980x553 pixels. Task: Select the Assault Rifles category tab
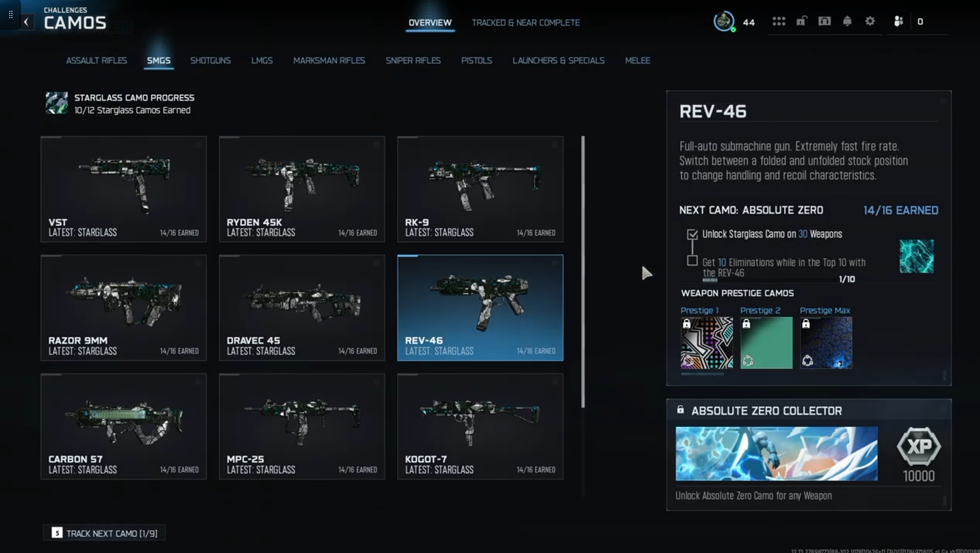point(97,60)
